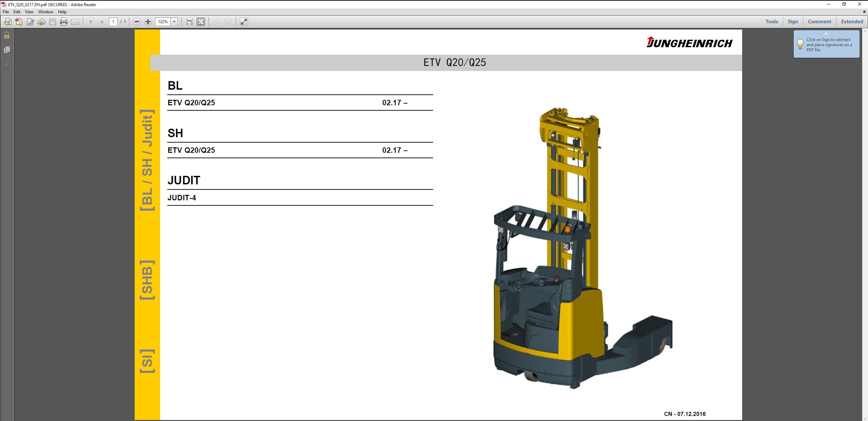Open the zoom percentage dropdown

[174, 22]
